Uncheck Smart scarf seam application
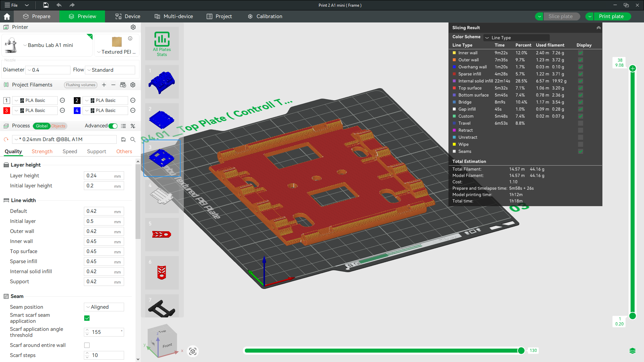Viewport: 644px width, 362px height. point(87,318)
